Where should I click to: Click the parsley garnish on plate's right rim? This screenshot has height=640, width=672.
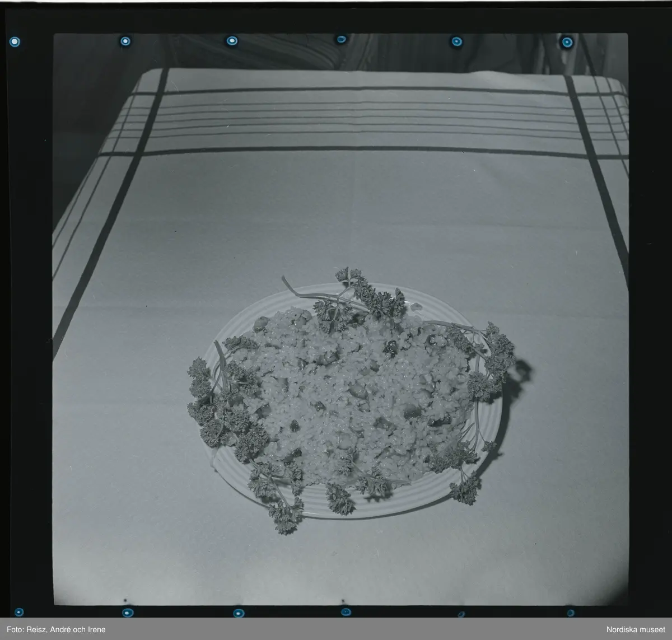click(493, 358)
